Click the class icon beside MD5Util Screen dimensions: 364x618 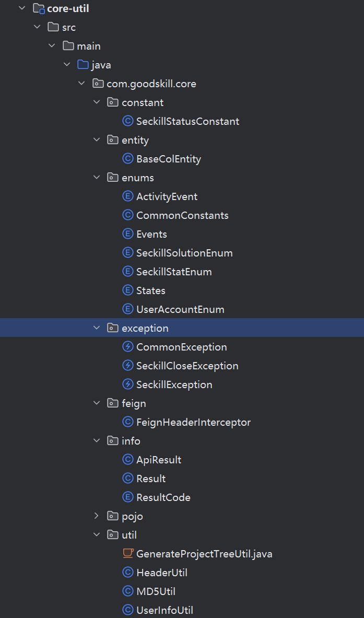coord(127,591)
